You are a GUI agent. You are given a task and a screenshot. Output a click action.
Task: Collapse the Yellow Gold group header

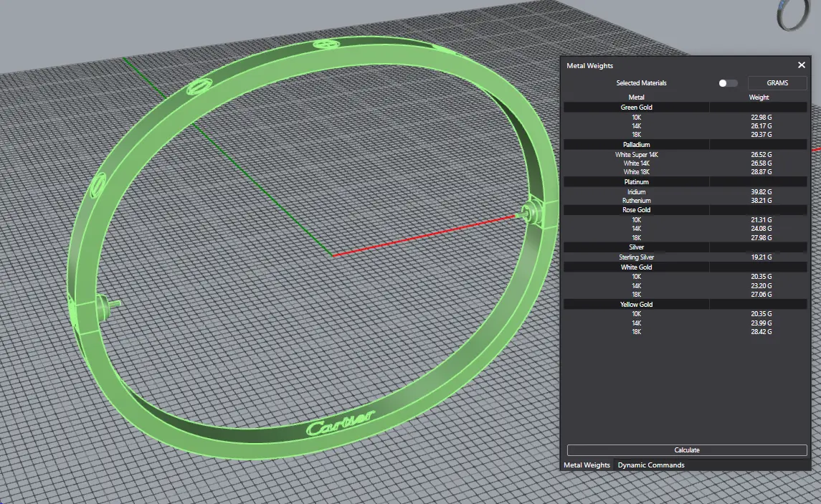point(636,305)
